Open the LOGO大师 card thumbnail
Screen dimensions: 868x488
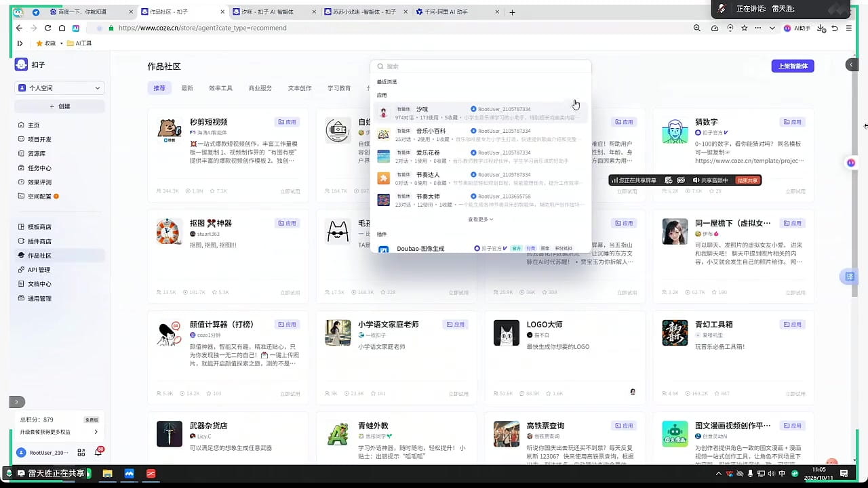pos(507,333)
